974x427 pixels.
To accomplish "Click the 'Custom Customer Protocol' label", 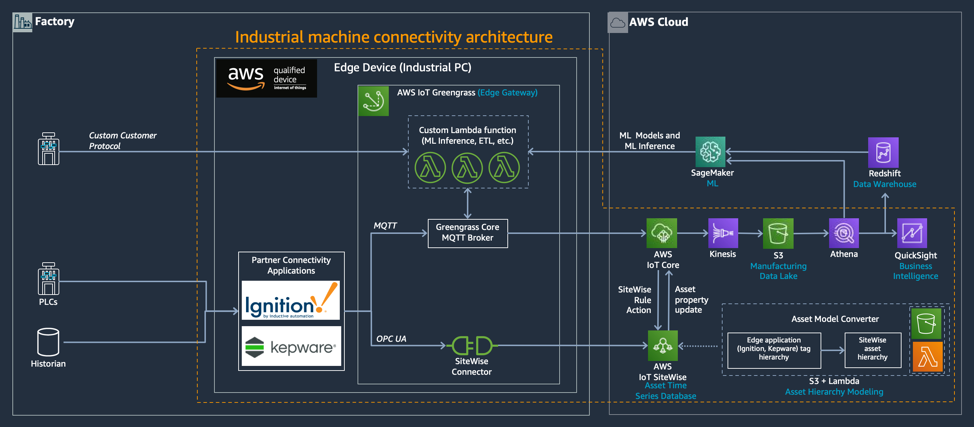I will coord(123,140).
